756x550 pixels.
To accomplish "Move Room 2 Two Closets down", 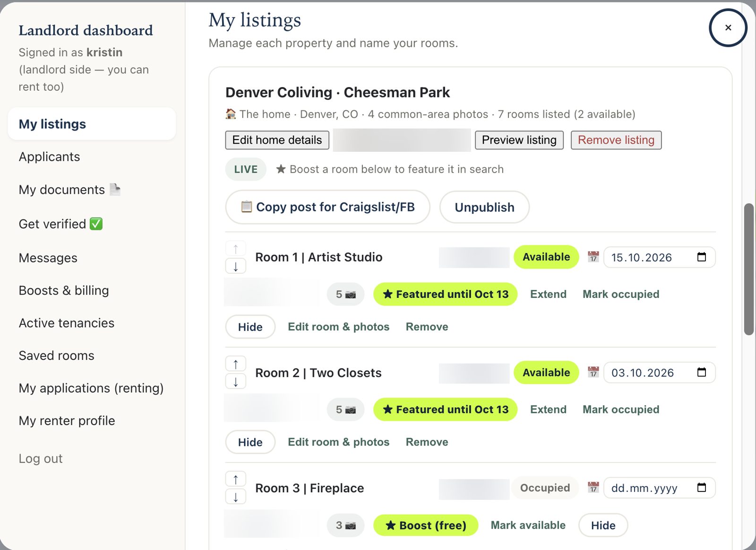I will tap(236, 381).
